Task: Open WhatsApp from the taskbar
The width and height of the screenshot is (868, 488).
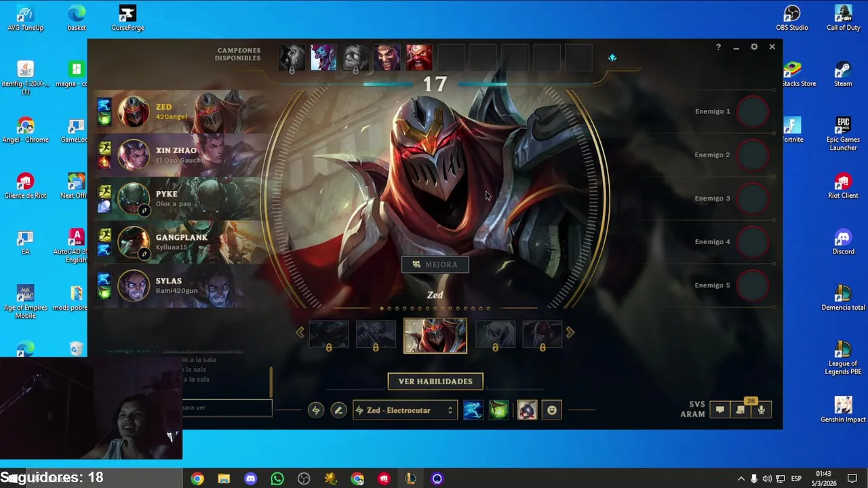Action: coord(277,479)
